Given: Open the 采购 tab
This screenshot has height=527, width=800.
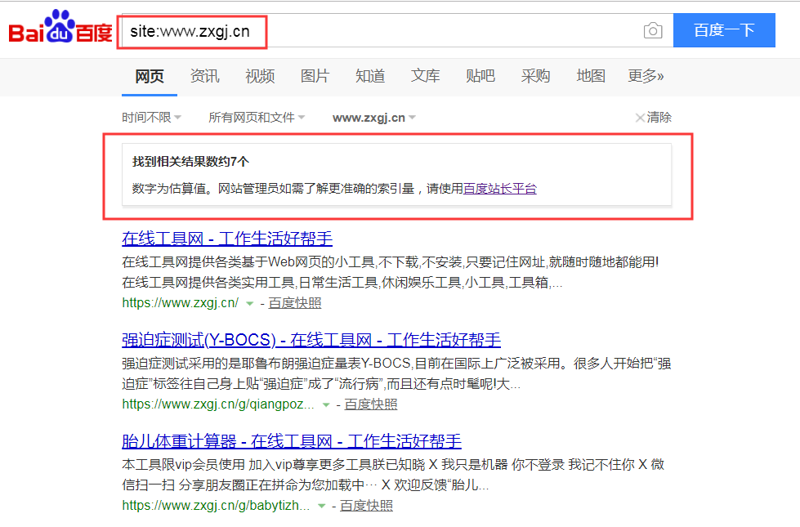Looking at the screenshot, I should click(536, 76).
